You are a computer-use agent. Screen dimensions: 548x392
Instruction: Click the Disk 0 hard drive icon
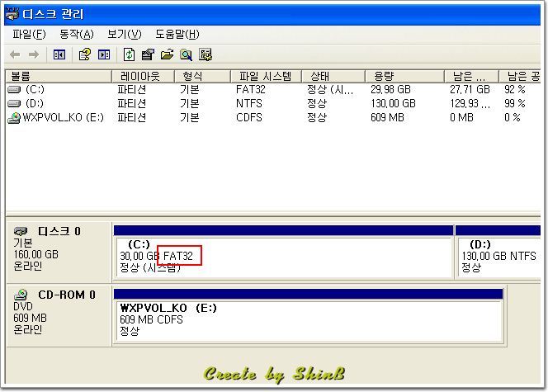(21, 231)
